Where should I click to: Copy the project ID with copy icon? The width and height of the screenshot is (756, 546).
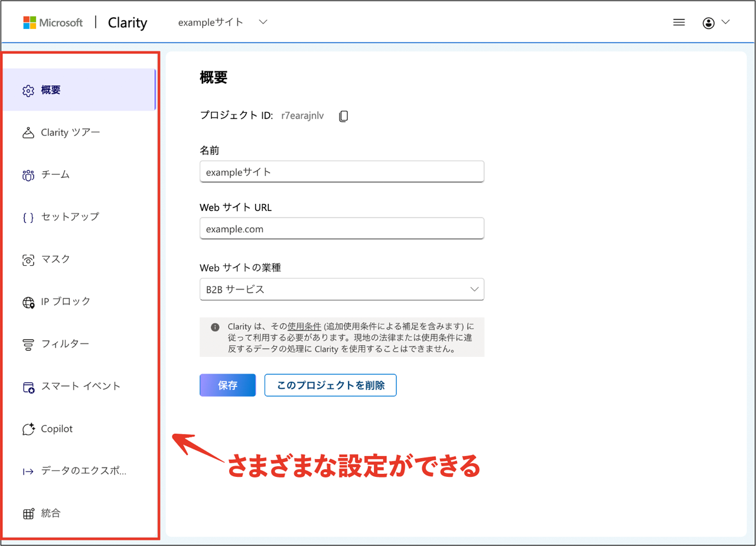tap(343, 116)
